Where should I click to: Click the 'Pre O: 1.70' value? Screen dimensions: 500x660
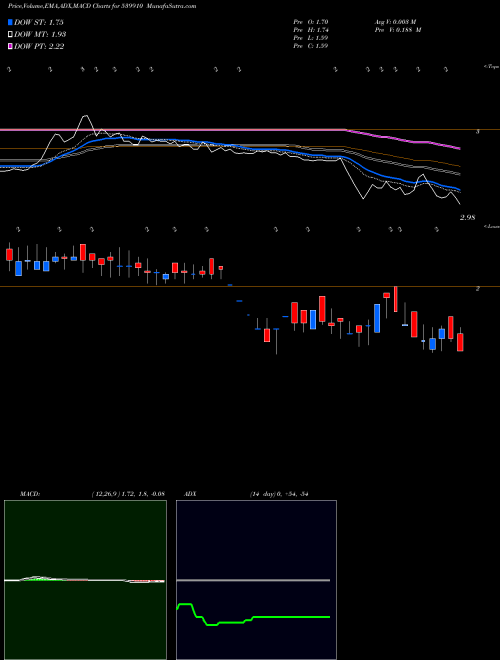click(311, 21)
